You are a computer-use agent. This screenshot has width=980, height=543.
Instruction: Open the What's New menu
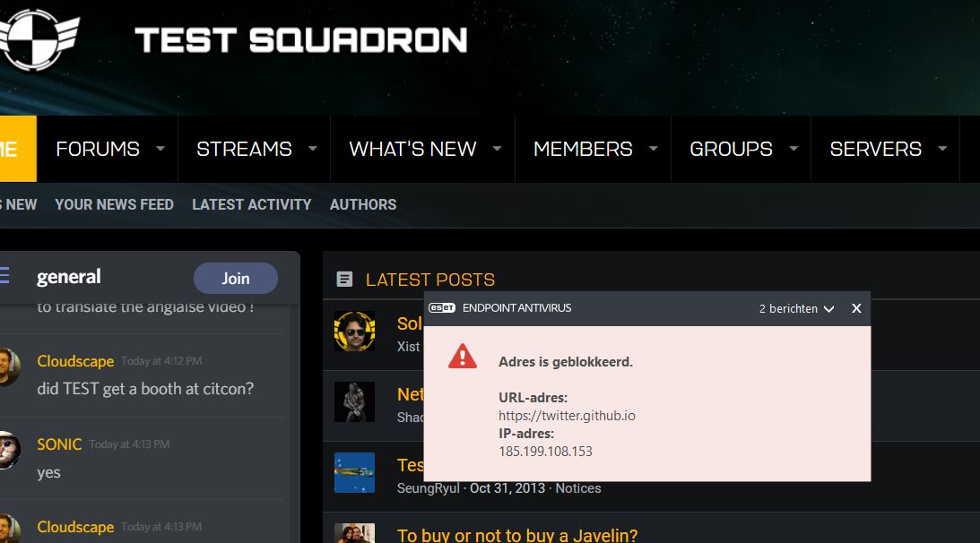click(x=412, y=149)
